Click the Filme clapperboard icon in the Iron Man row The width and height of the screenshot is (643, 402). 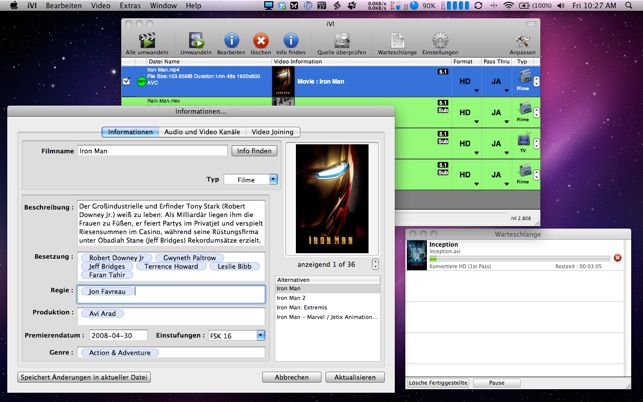click(x=524, y=77)
